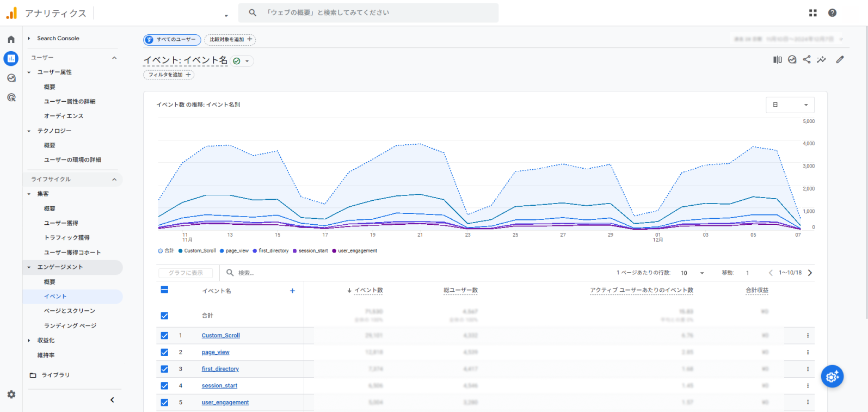Uncheck the Custom_Scroll row checkbox
Image resolution: width=868 pixels, height=412 pixels.
coord(164,336)
